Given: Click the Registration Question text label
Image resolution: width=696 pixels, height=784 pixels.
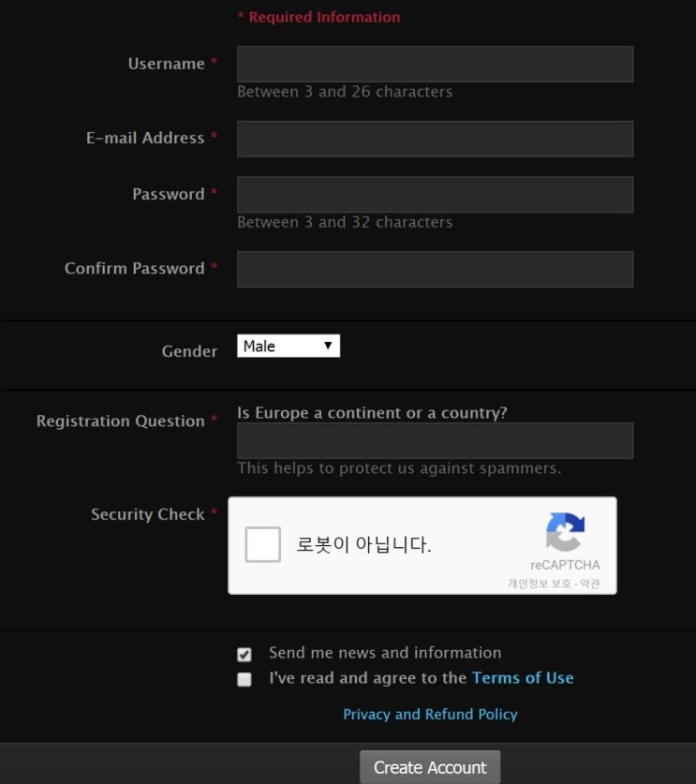Looking at the screenshot, I should click(120, 421).
